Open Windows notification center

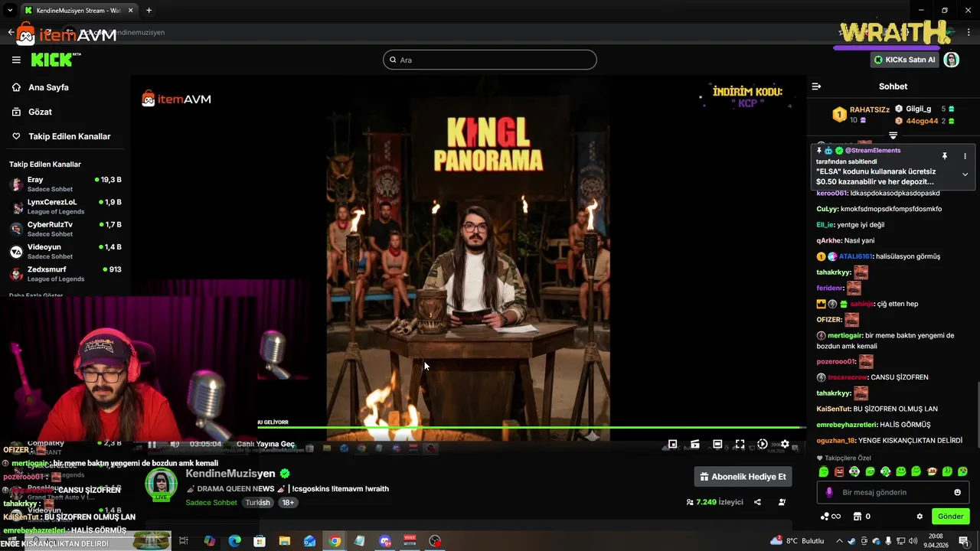964,541
